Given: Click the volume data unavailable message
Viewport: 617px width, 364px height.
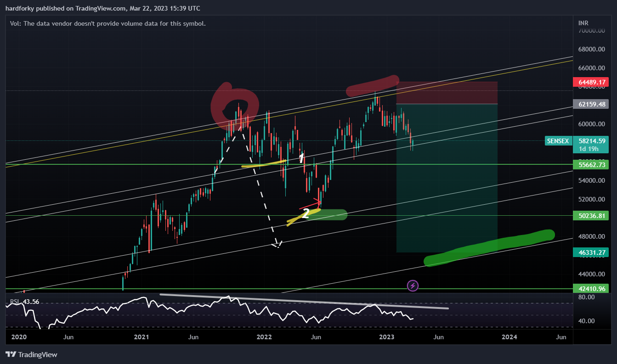Looking at the screenshot, I should point(108,23).
